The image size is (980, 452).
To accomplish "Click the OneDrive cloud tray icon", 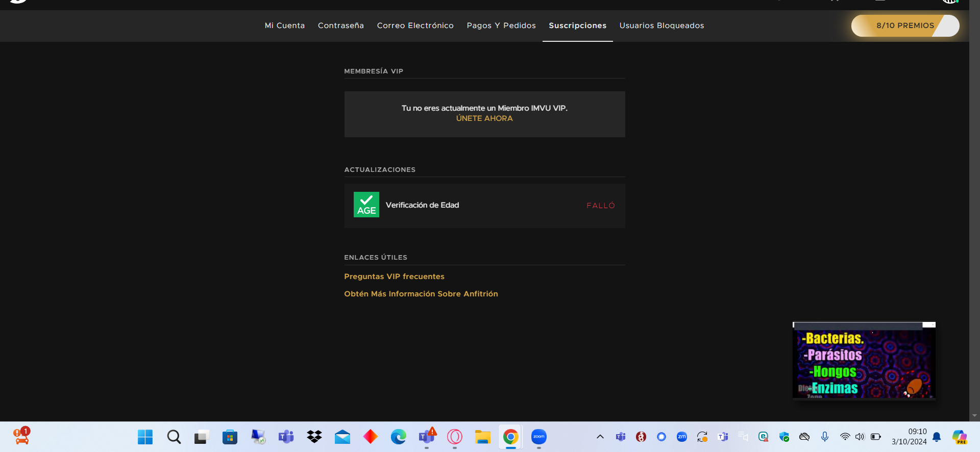I will tap(804, 437).
